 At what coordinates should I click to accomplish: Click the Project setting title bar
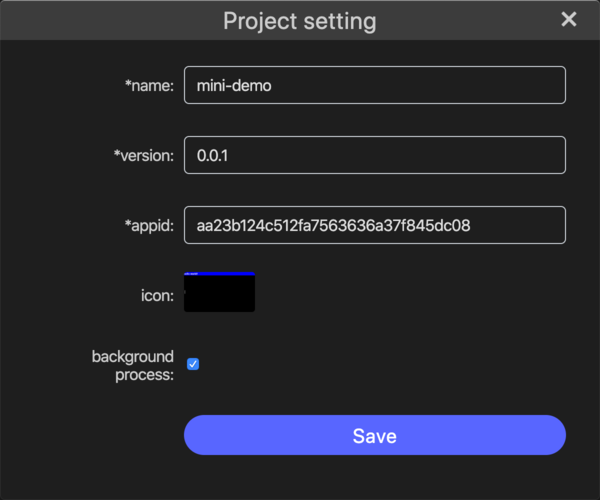pyautogui.click(x=300, y=20)
